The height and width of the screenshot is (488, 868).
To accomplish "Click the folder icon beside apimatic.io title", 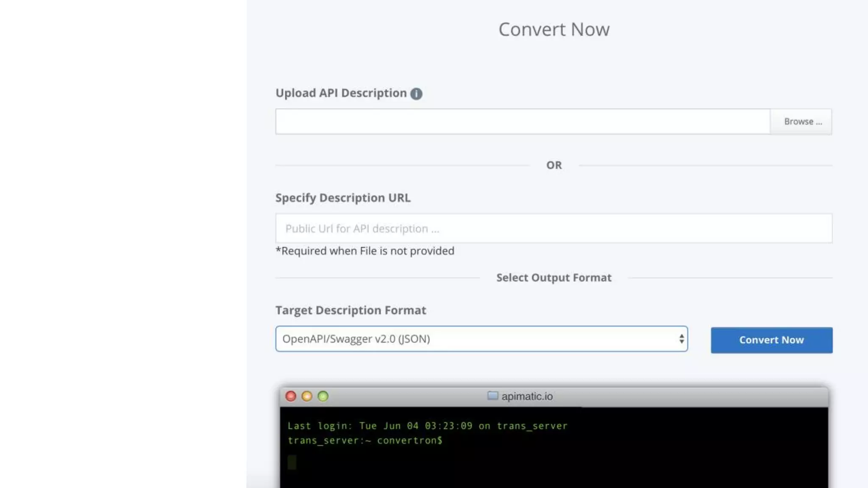I will [492, 396].
